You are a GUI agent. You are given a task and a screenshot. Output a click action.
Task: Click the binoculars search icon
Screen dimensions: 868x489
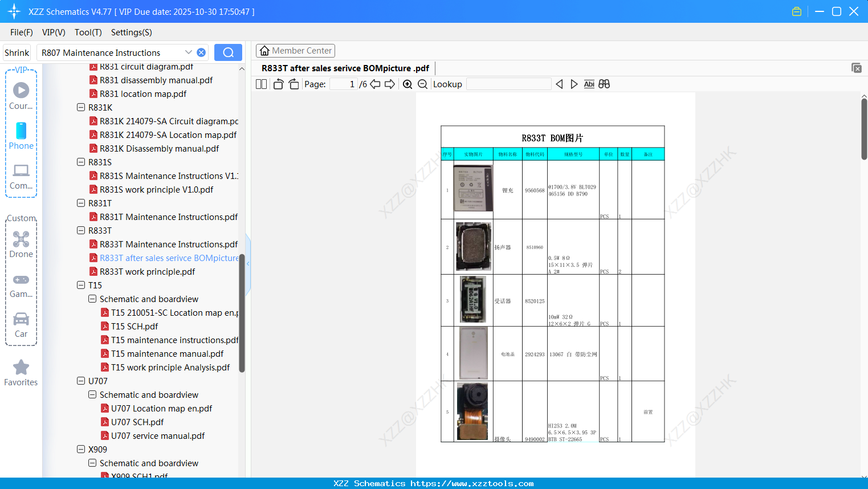[604, 84]
